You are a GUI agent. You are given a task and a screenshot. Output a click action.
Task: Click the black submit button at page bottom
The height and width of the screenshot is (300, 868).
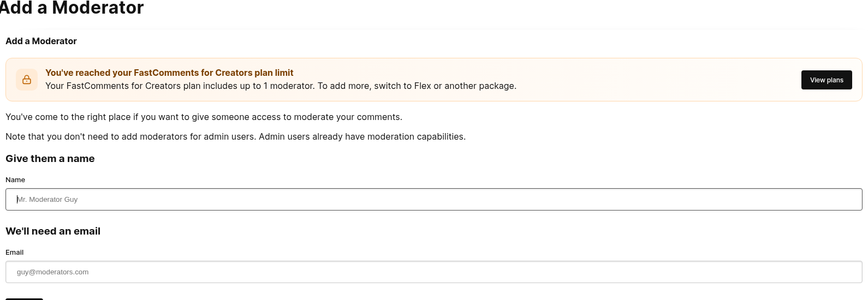pyautogui.click(x=24, y=298)
